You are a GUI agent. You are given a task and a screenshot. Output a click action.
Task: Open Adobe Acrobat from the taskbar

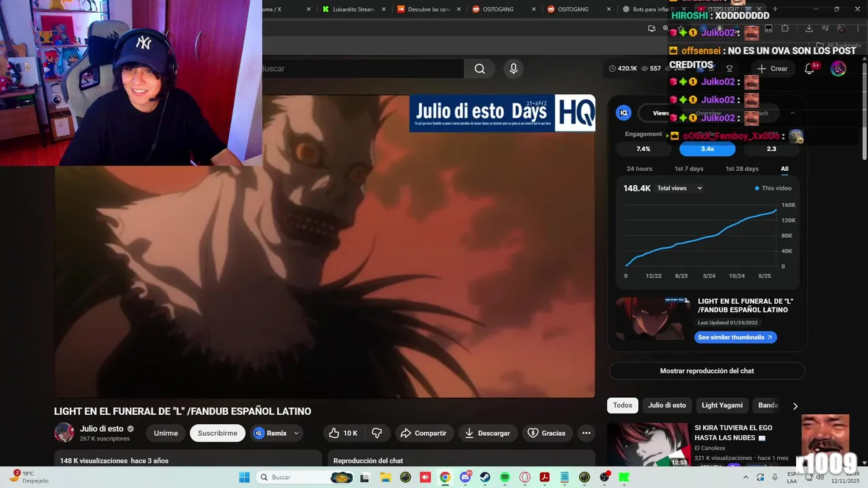[x=544, y=477]
